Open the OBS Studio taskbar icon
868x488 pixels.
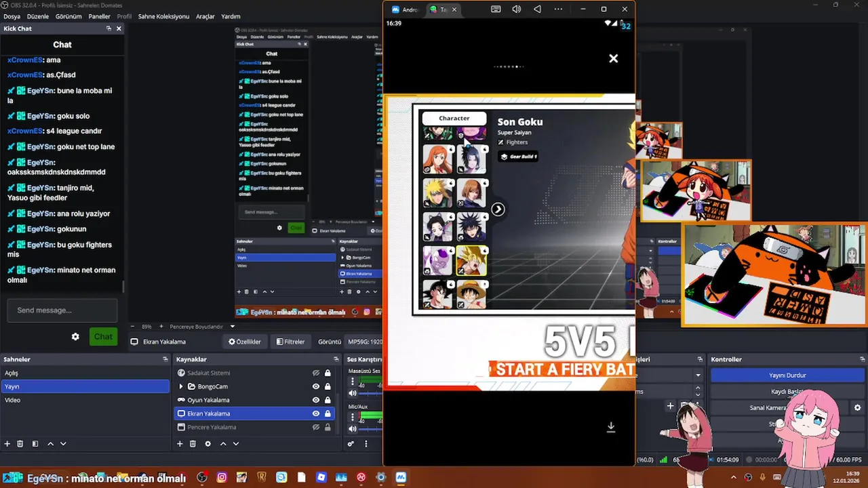click(202, 477)
